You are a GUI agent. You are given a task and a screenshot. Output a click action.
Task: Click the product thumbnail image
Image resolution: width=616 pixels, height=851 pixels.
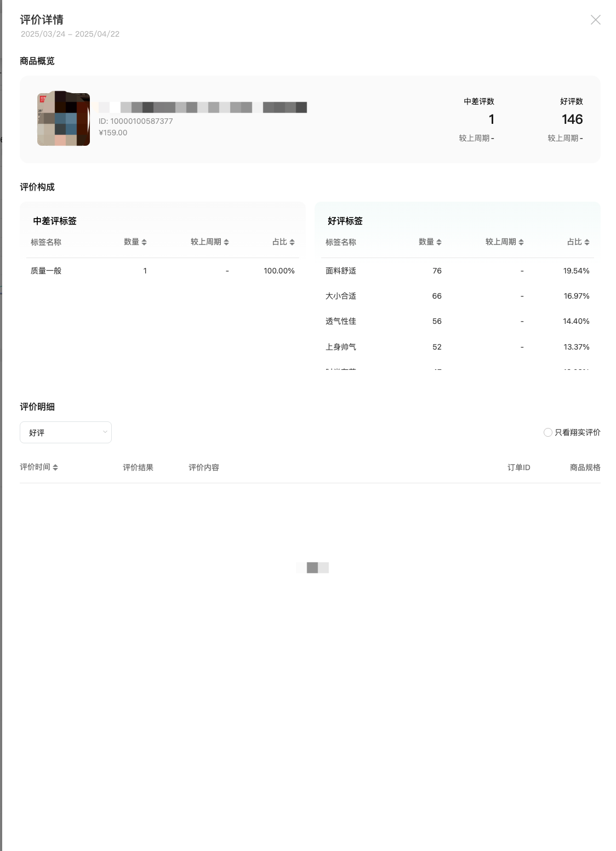[x=64, y=119]
